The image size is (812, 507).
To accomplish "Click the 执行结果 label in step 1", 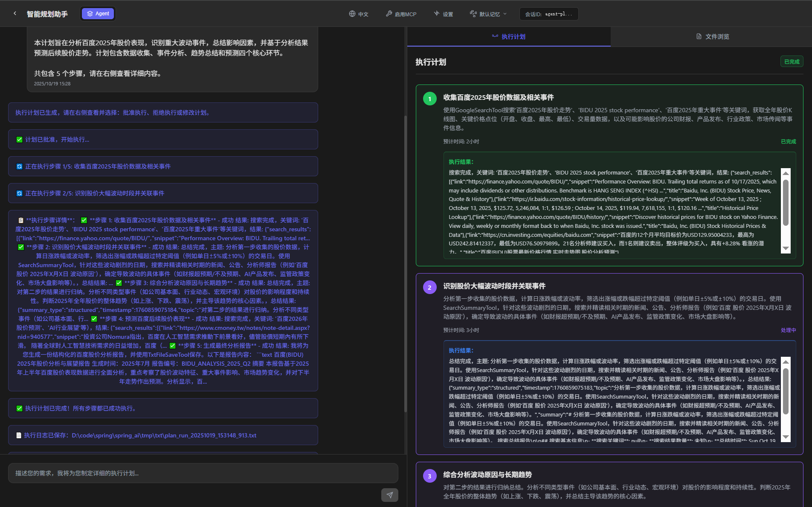I will point(461,162).
